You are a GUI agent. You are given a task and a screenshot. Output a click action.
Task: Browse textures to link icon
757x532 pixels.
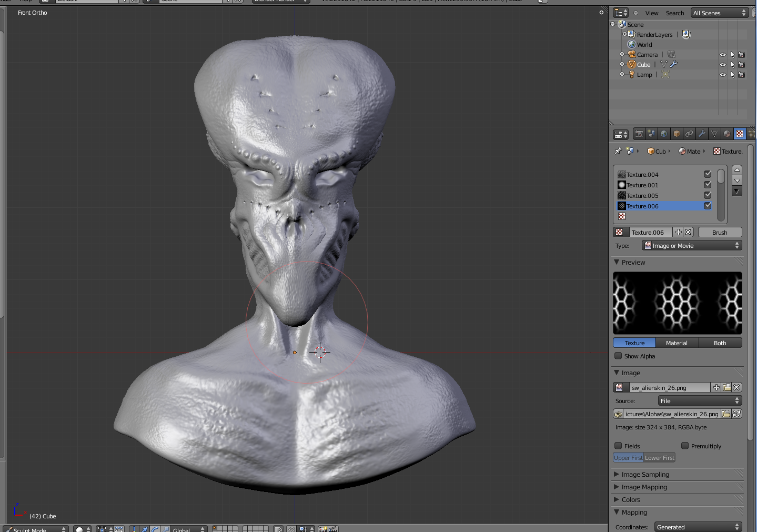coord(621,232)
